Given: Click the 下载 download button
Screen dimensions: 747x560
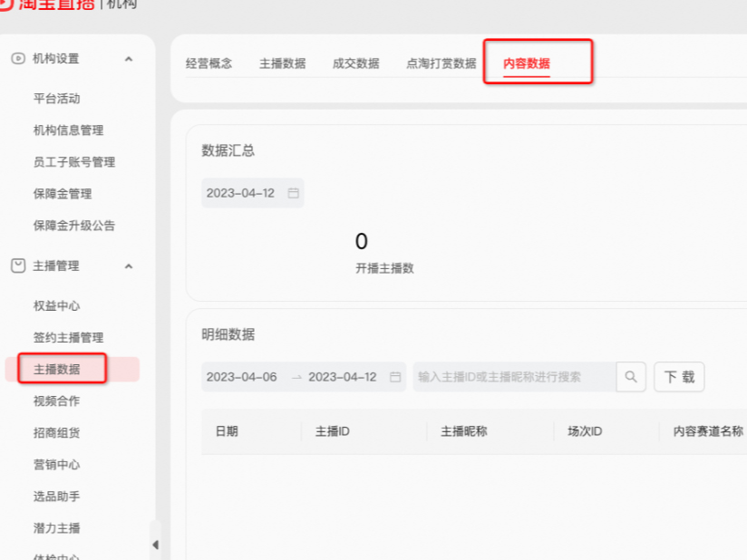Looking at the screenshot, I should (x=678, y=376).
